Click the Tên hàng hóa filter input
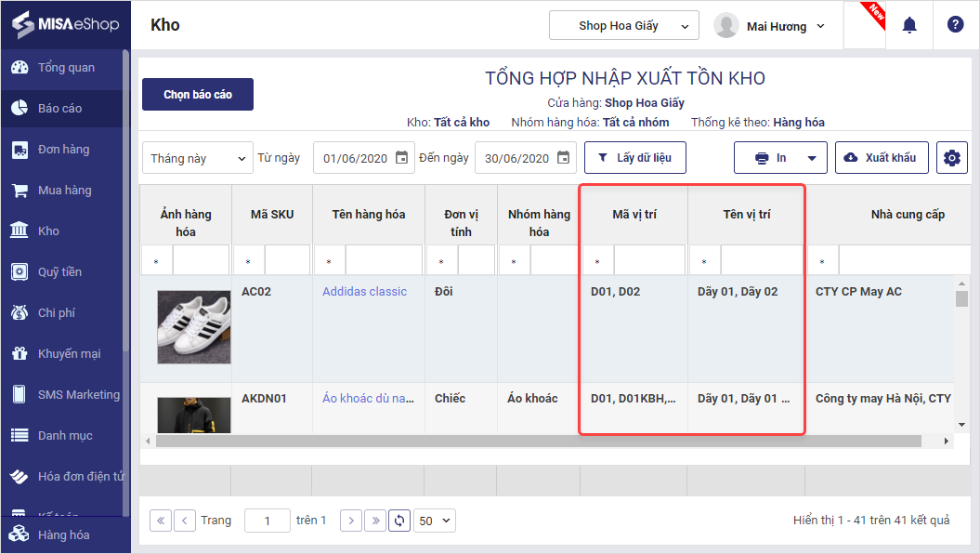 (x=384, y=260)
